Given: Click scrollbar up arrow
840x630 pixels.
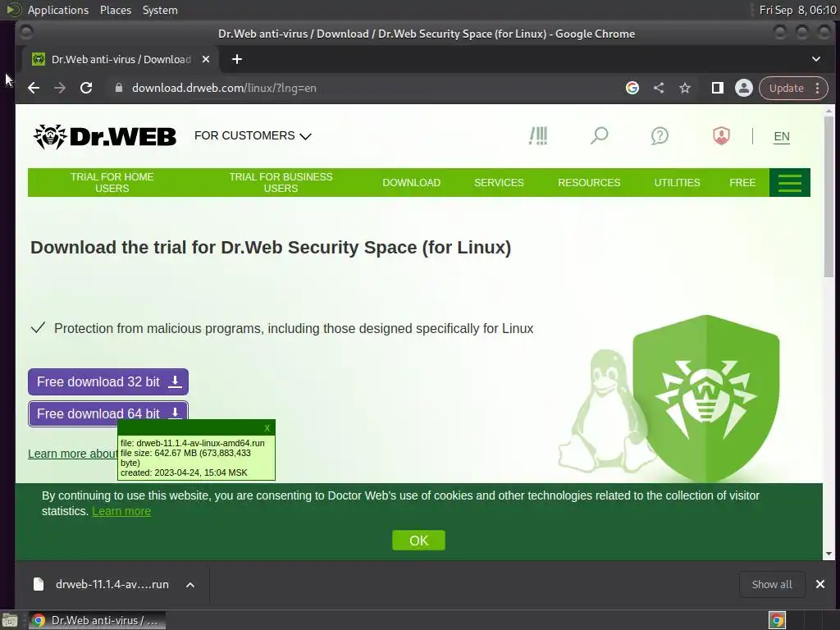Looking at the screenshot, I should pyautogui.click(x=829, y=111).
